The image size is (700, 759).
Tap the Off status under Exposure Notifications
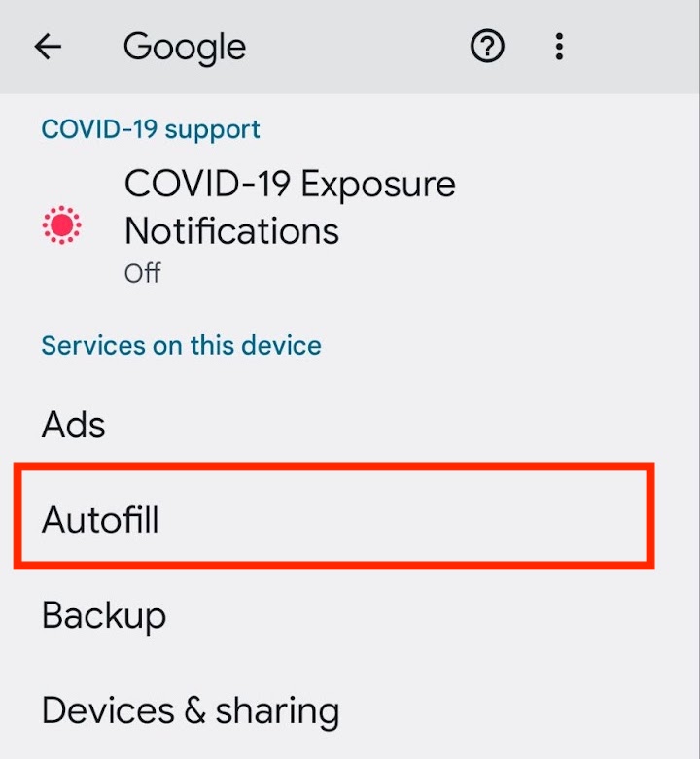(x=142, y=273)
